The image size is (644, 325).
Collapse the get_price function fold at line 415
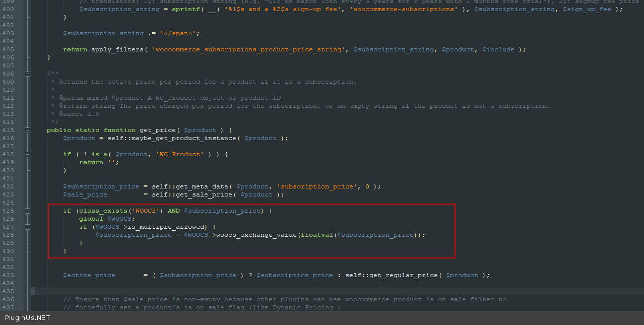coord(27,130)
